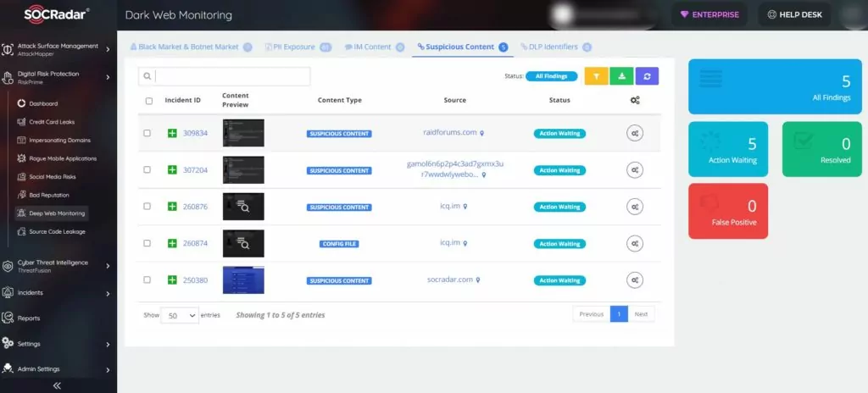Go to the Previous page
Screen dimensions: 868x393
(x=591, y=314)
